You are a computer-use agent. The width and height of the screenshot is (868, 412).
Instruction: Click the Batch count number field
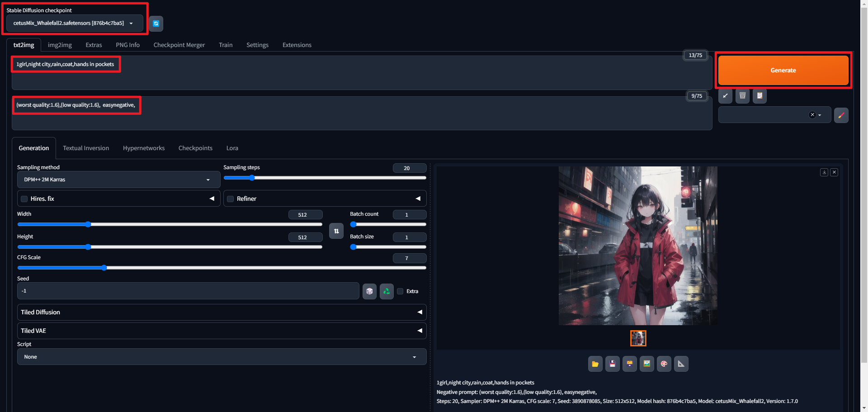(409, 215)
